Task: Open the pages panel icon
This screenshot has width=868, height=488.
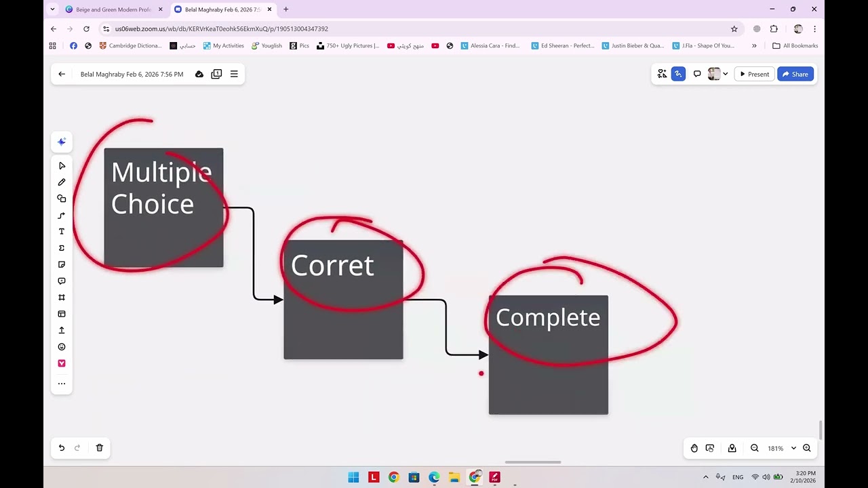Action: (216, 74)
